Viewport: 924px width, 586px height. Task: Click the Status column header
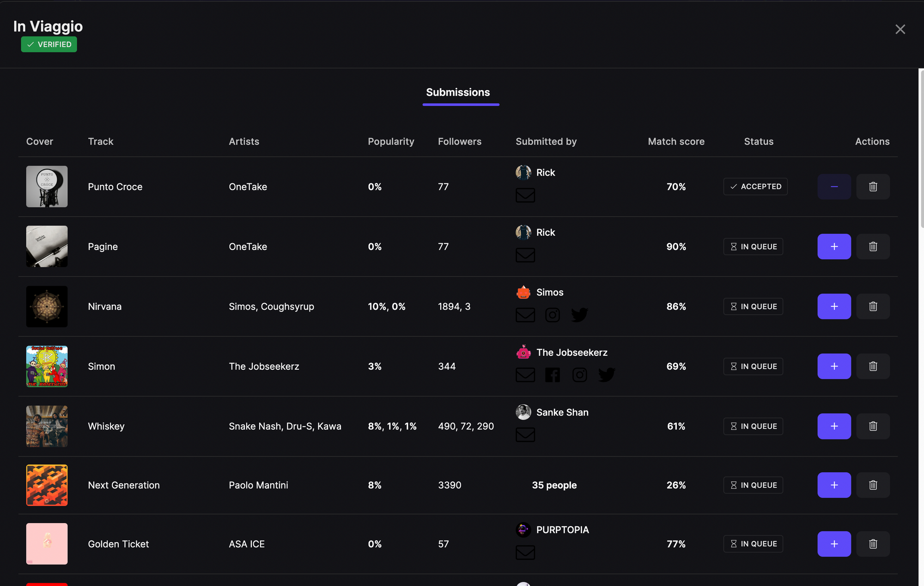click(x=759, y=141)
